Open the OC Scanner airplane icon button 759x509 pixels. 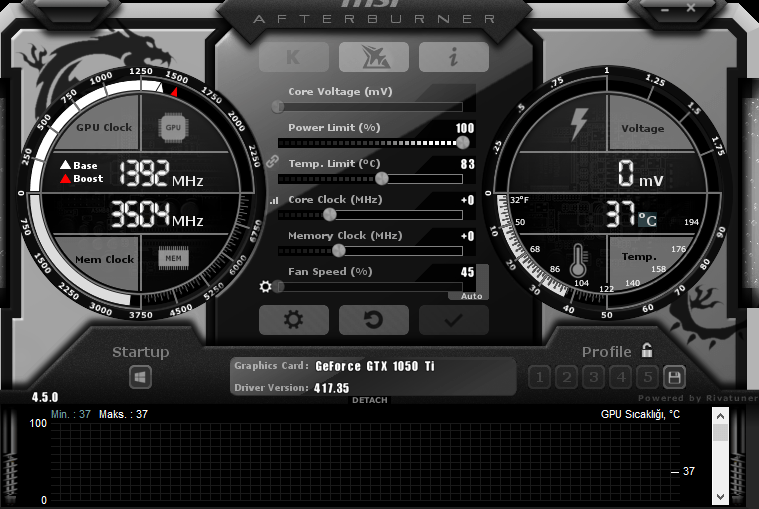pos(374,57)
